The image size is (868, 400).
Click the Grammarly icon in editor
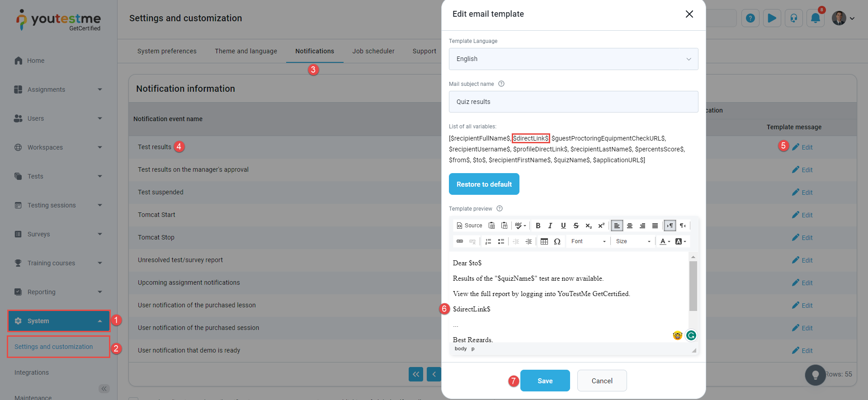coord(691,335)
